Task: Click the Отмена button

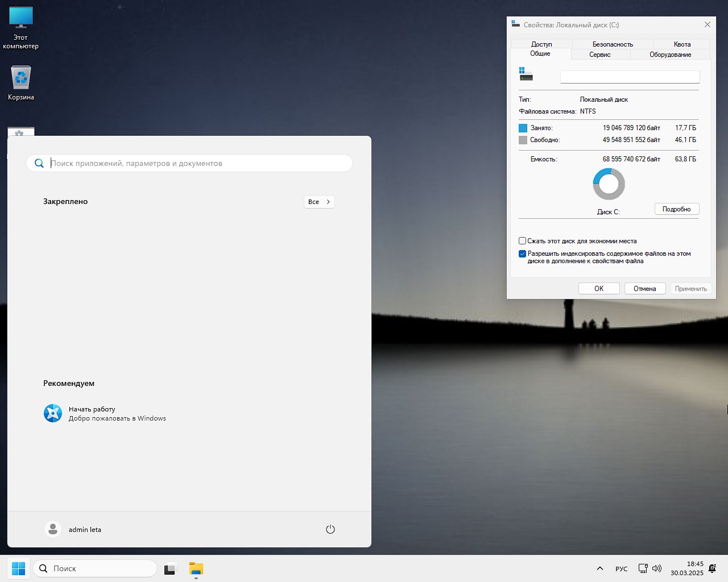Action: pyautogui.click(x=645, y=289)
